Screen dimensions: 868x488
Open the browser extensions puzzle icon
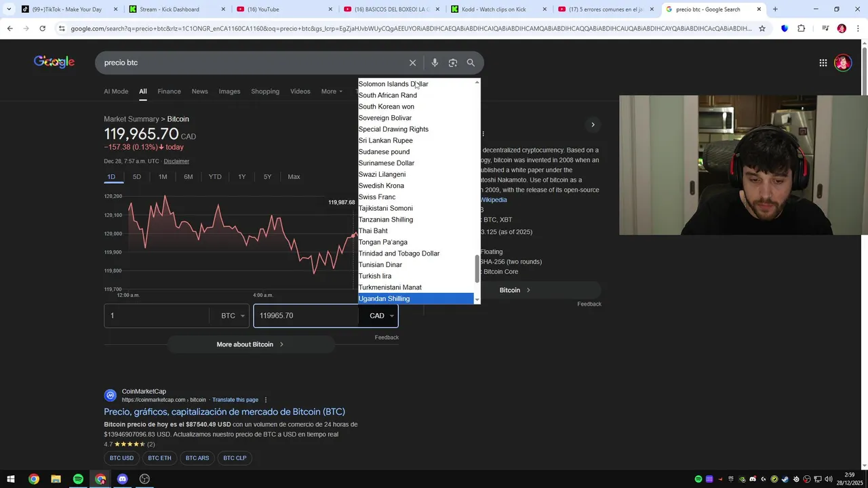(x=802, y=28)
